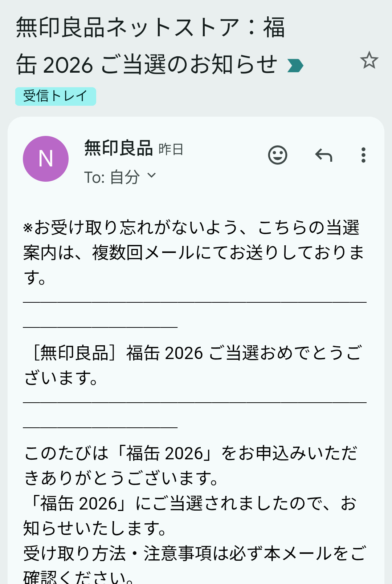Tap the bold sender name 無印良品

(x=118, y=148)
